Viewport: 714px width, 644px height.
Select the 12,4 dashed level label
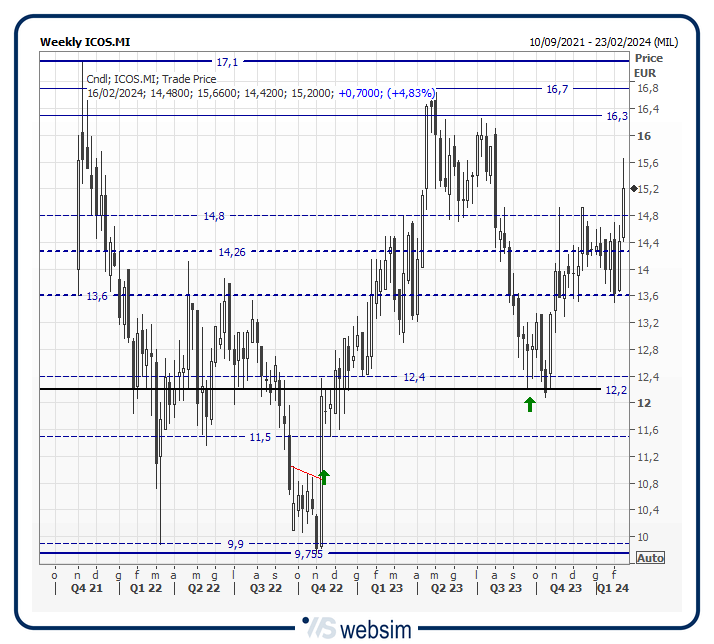(x=414, y=377)
